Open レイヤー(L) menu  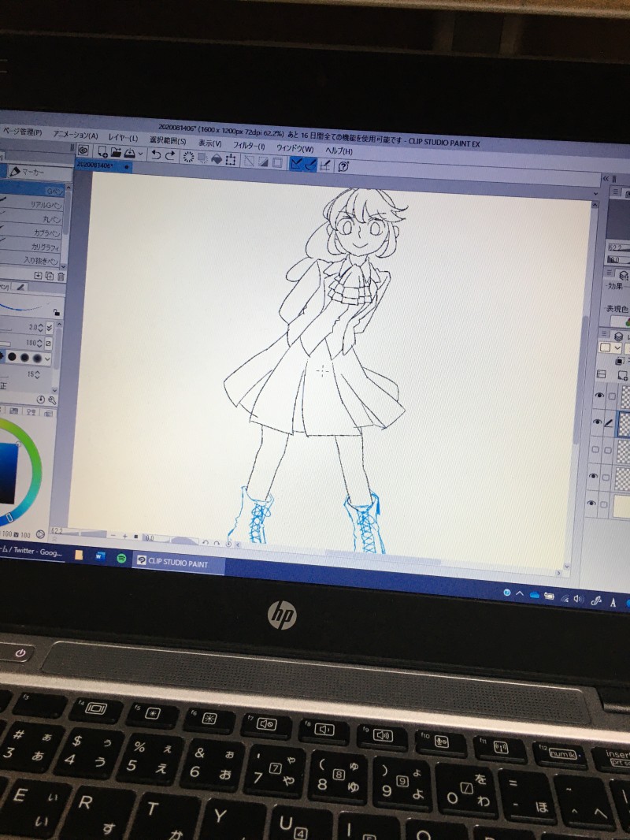click(123, 138)
